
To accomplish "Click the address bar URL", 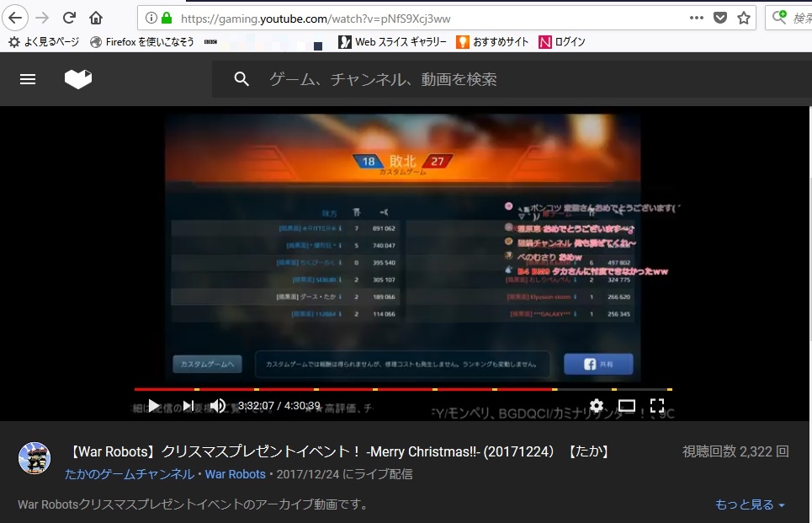I will pyautogui.click(x=316, y=19).
